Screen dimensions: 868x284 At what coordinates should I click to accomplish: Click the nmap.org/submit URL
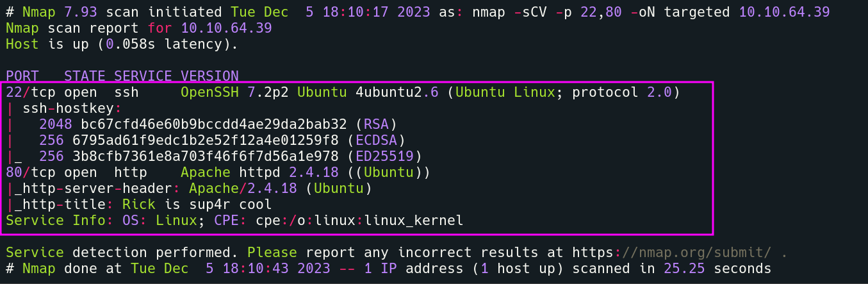pyautogui.click(x=681, y=252)
